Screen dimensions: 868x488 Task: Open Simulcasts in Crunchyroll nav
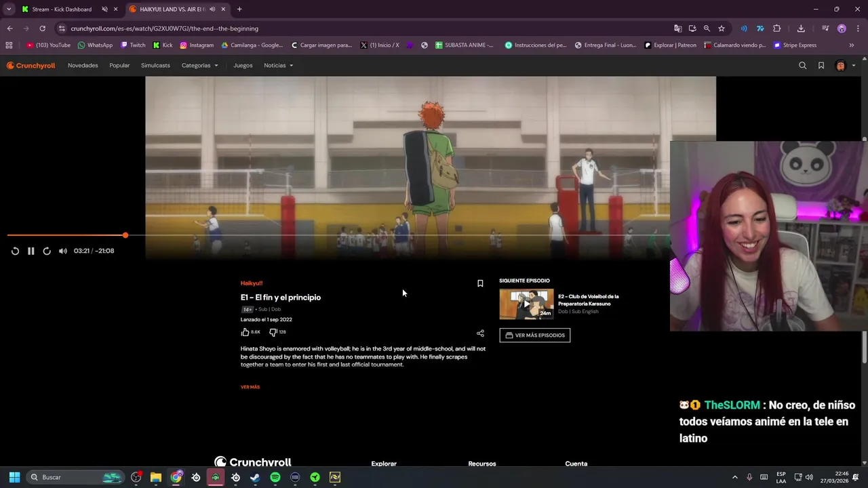coord(155,66)
